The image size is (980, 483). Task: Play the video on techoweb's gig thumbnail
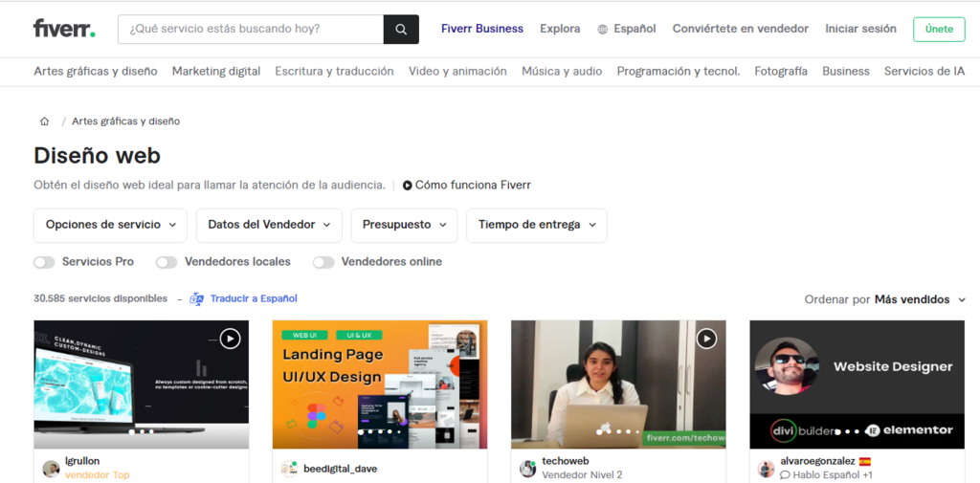point(707,339)
